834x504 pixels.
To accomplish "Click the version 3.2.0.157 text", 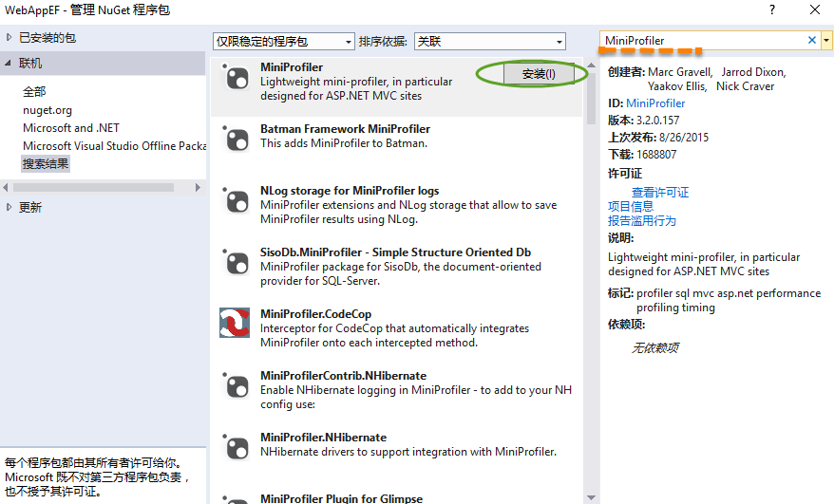I will point(657,121).
